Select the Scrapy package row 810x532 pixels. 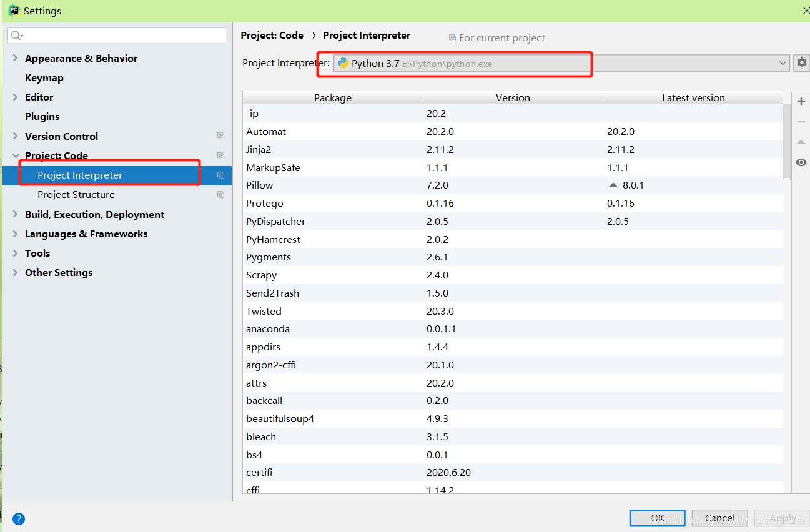coord(513,275)
